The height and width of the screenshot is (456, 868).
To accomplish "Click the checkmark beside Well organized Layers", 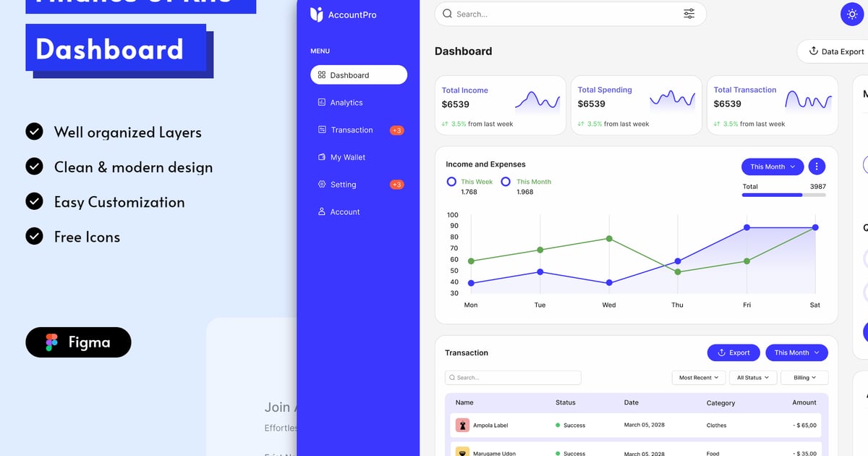I will click(34, 132).
